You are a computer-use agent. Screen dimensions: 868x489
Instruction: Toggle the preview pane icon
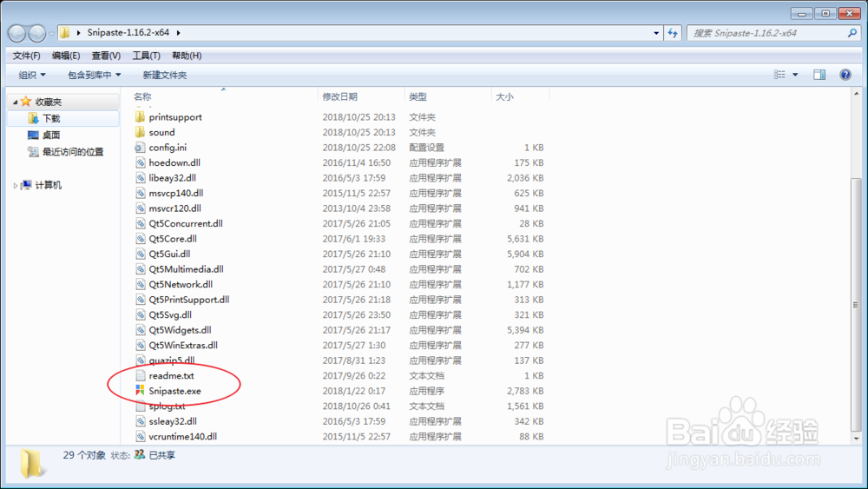819,75
